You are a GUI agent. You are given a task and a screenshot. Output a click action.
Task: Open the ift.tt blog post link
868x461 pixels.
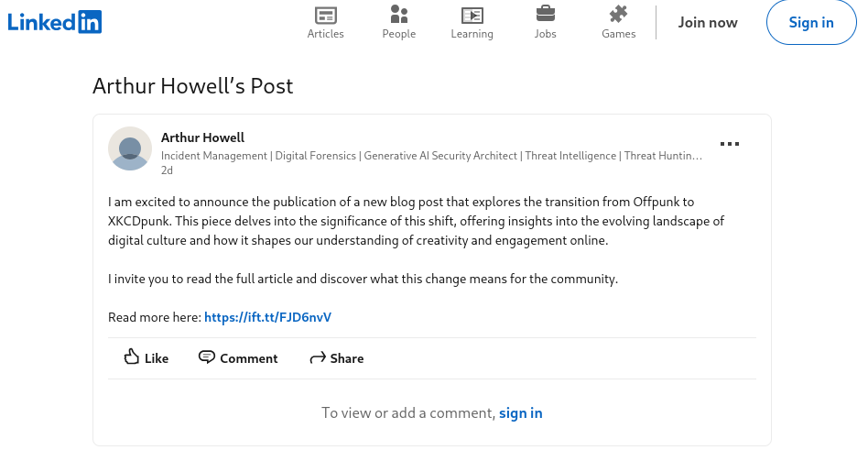click(267, 317)
